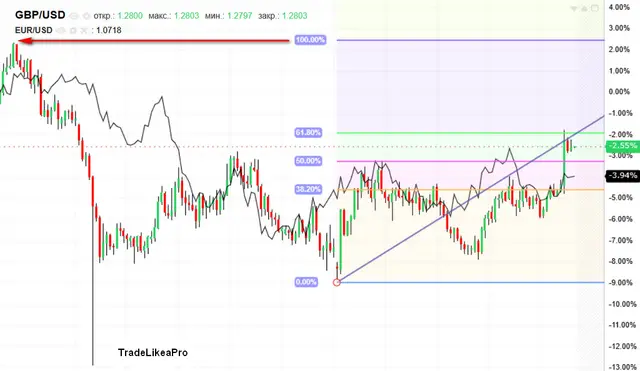Screen dimensions: 640x371
Task: Click min value 1.2797
Action: click(240, 16)
